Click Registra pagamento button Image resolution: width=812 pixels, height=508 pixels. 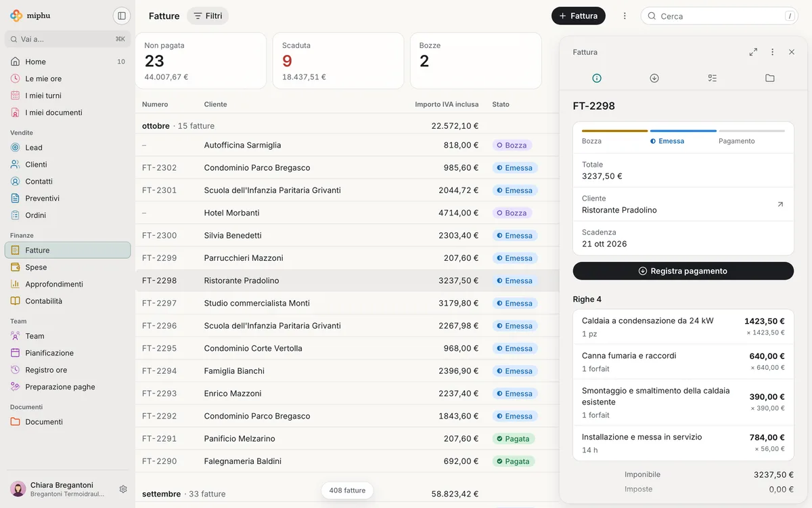(x=683, y=271)
